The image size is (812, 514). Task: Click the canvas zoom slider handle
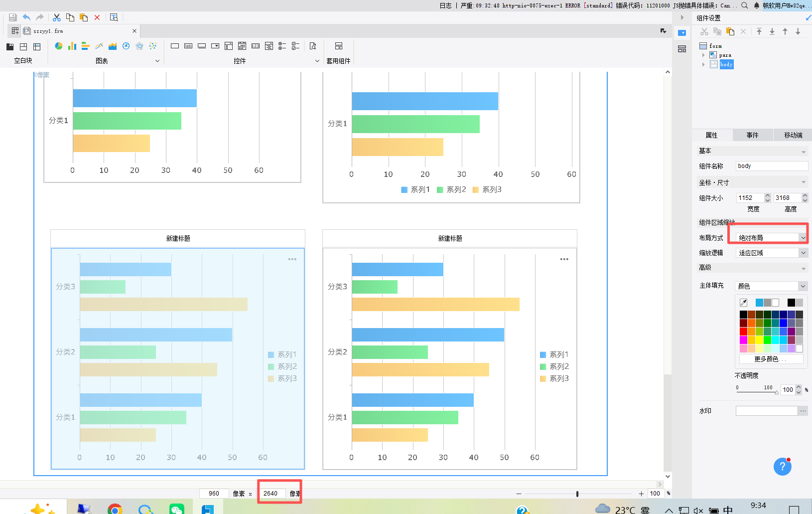point(577,494)
